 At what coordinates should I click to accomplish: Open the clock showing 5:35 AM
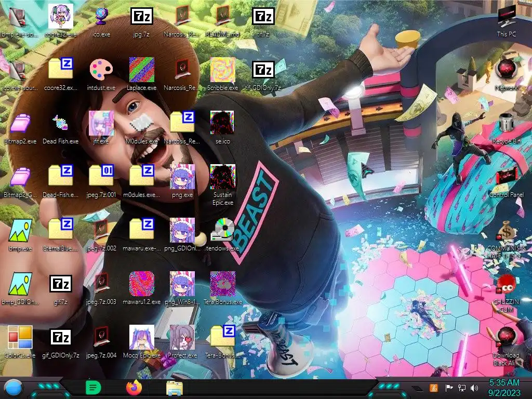(x=504, y=388)
